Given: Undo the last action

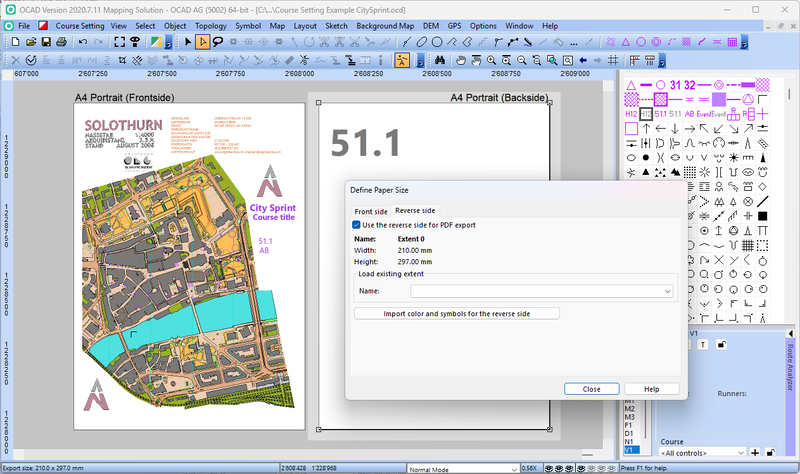Looking at the screenshot, I should click(83, 42).
